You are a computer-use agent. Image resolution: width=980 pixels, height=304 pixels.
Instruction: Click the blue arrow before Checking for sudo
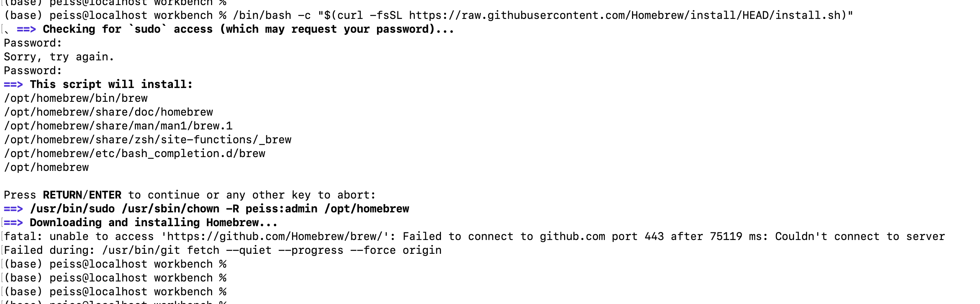point(26,29)
